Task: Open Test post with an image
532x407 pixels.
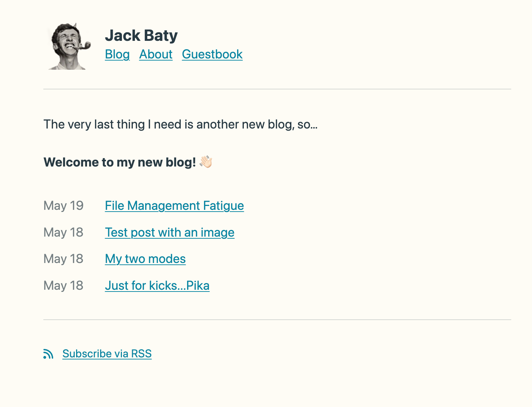Action: pos(169,232)
